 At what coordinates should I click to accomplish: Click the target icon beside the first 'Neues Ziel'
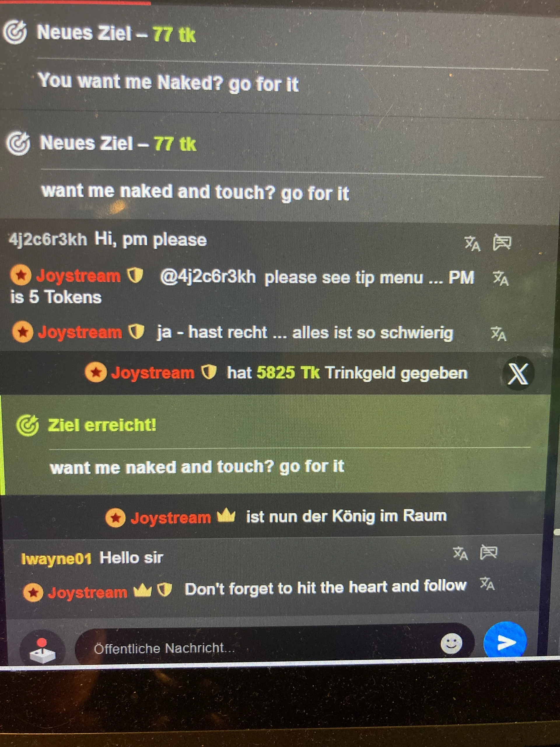[15, 32]
